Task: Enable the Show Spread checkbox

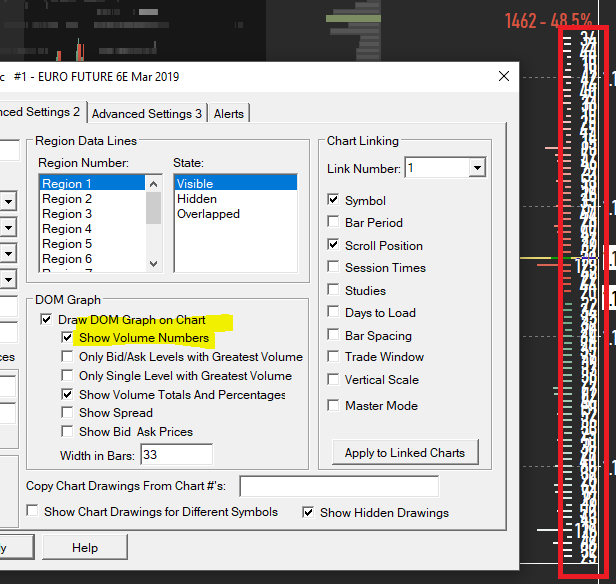Action: [67, 412]
